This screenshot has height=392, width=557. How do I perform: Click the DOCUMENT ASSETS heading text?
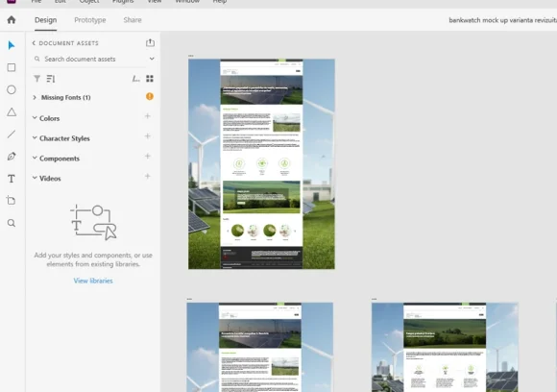68,43
